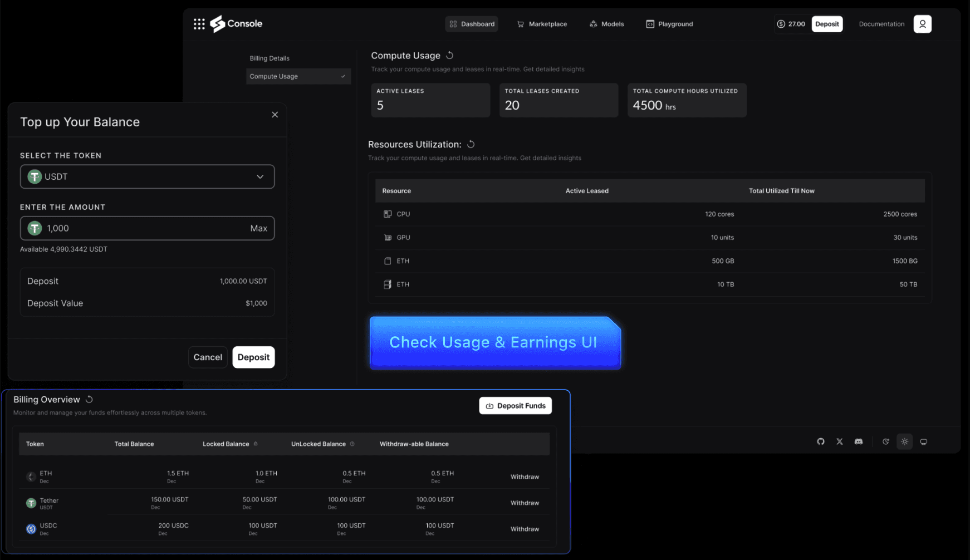Click the Total Compute Hours Utilized card
The image size is (970, 560).
687,100
